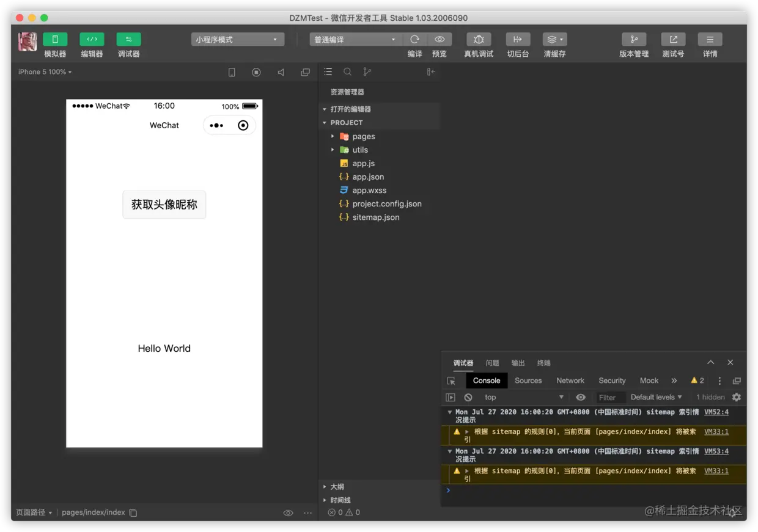Viewport: 758px width, 532px height.
Task: Select the Console devtools tab
Action: (x=487, y=381)
